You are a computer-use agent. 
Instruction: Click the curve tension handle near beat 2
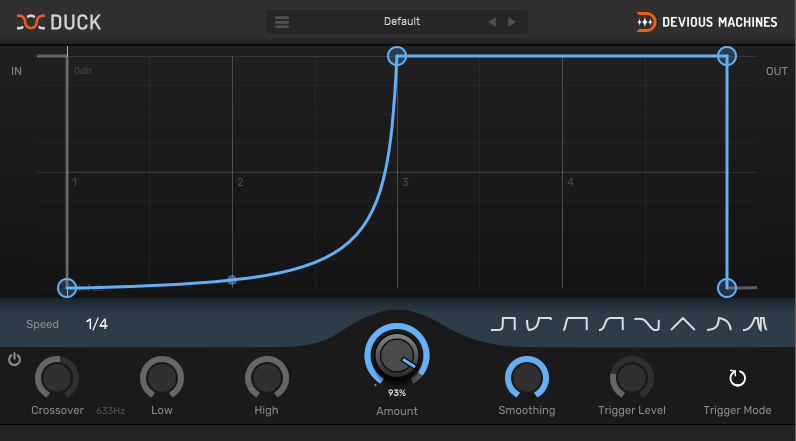tap(232, 280)
